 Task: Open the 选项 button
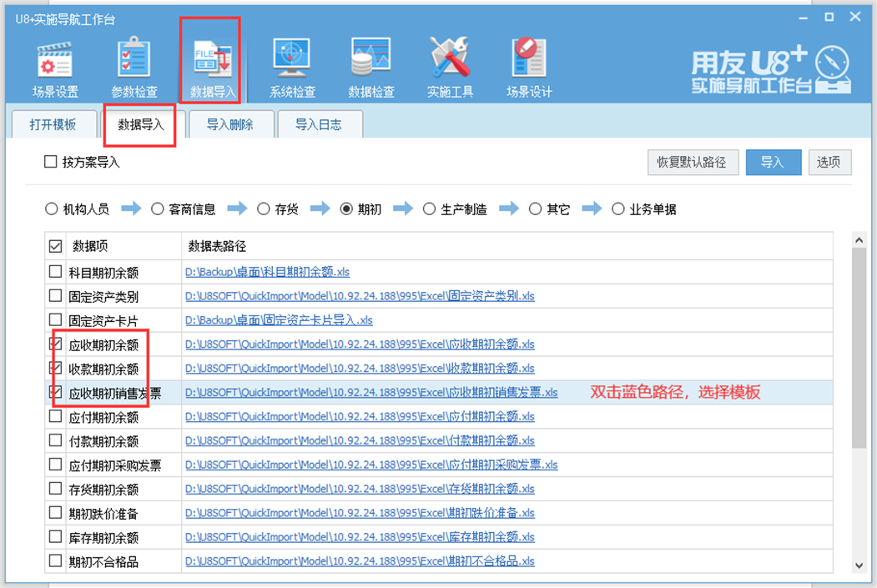pos(829,162)
